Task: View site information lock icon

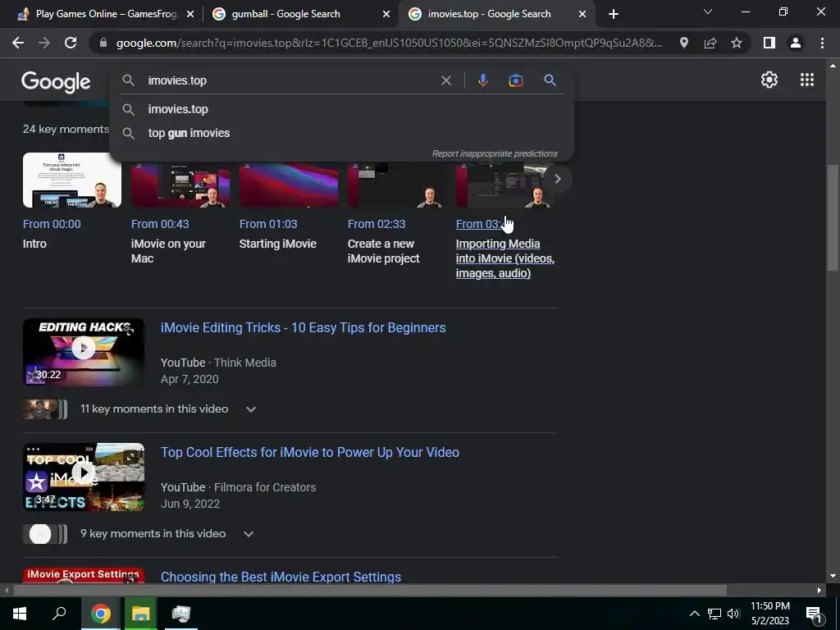Action: (x=103, y=43)
